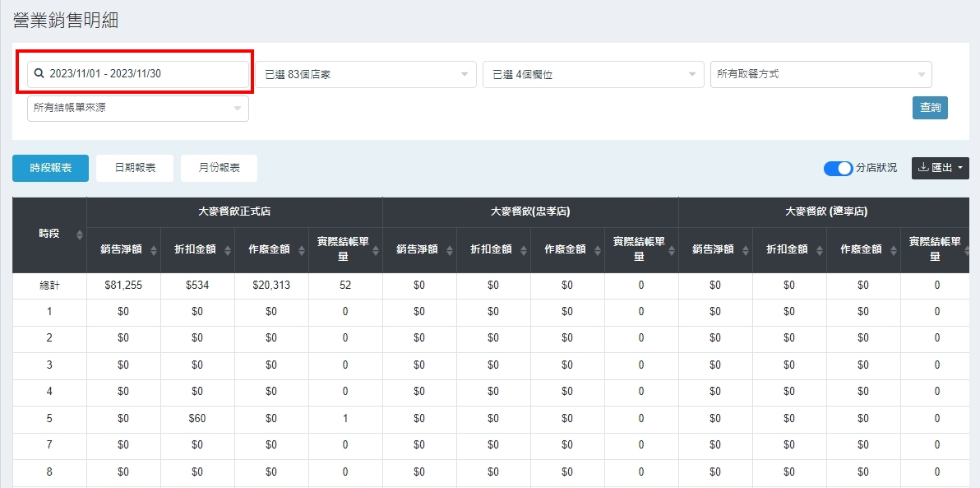Expand the 所有結帳單來源 dropdown
Screen dimensions: 980x488
(x=137, y=108)
